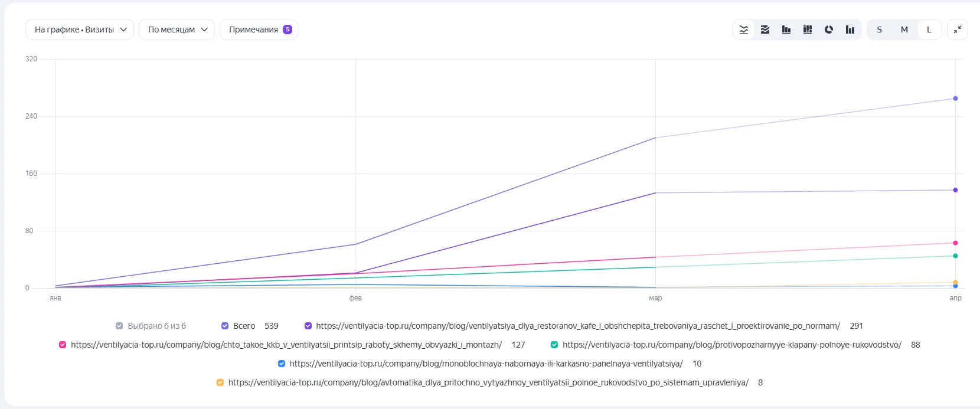Switch to the stacked area chart icon
This screenshot has width=980, height=409.
point(765,30)
